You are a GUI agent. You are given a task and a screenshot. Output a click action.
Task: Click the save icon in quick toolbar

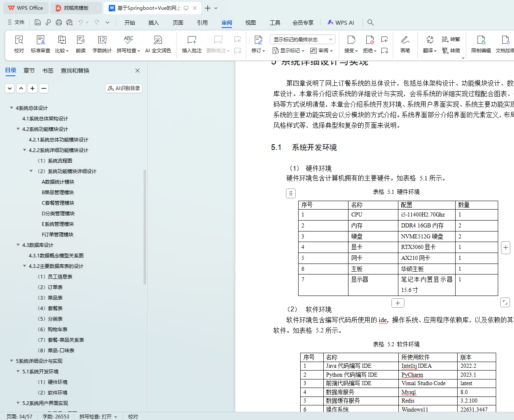point(38,22)
